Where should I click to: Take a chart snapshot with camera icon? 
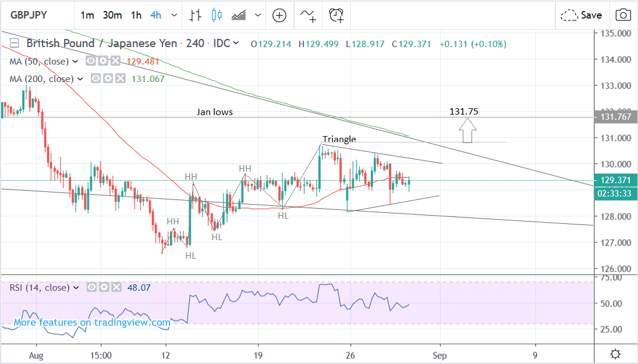click(x=623, y=16)
